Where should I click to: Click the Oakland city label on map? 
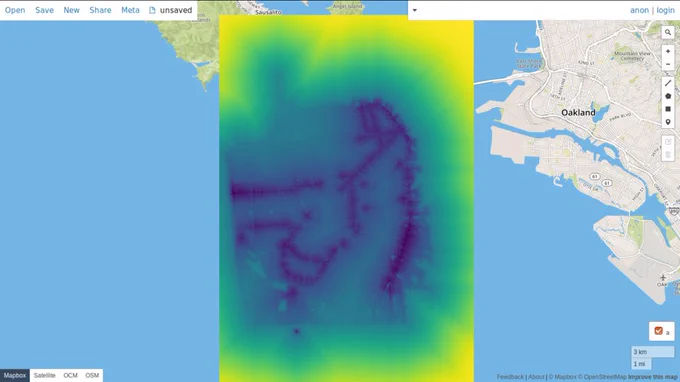[578, 113]
